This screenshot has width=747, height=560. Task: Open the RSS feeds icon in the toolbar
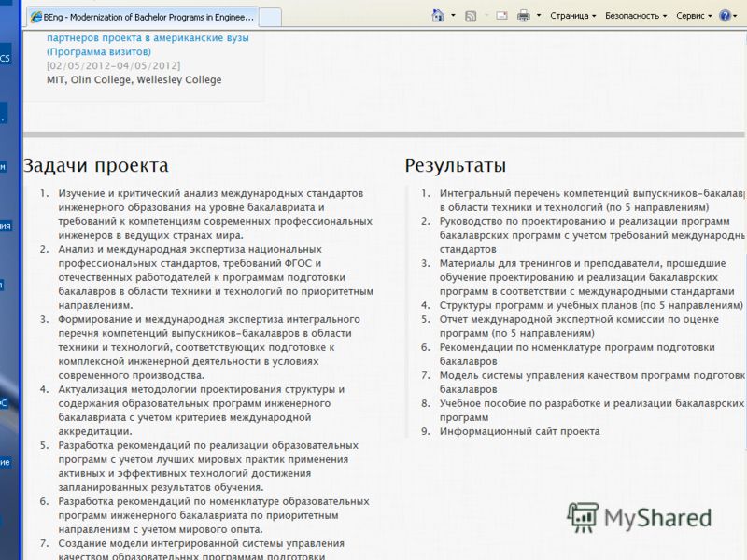click(471, 16)
